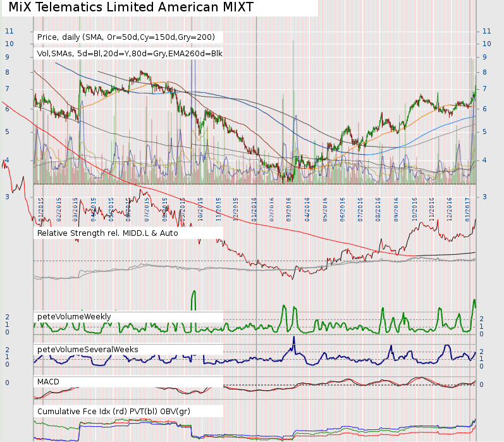Select the 10/2016 date label
The image size is (504, 442).
pos(414,209)
